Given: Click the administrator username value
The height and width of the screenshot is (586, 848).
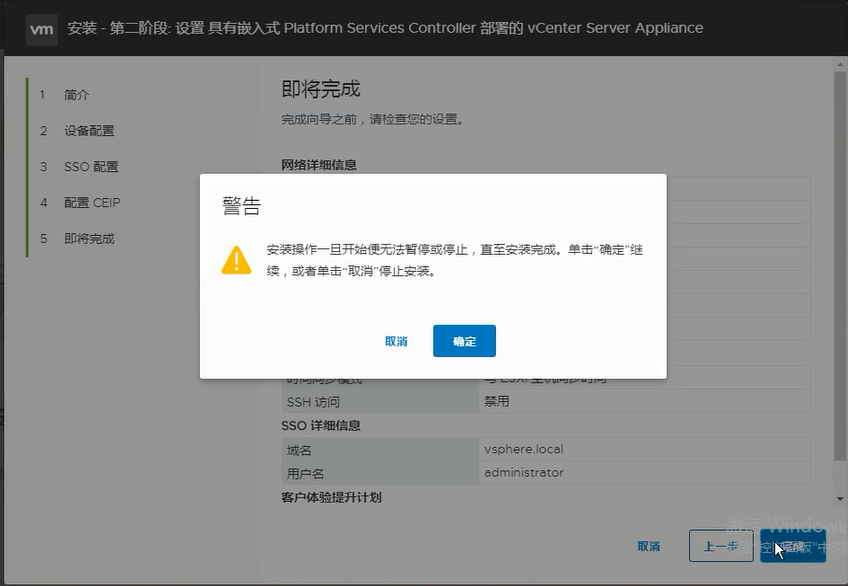Looking at the screenshot, I should coord(524,472).
